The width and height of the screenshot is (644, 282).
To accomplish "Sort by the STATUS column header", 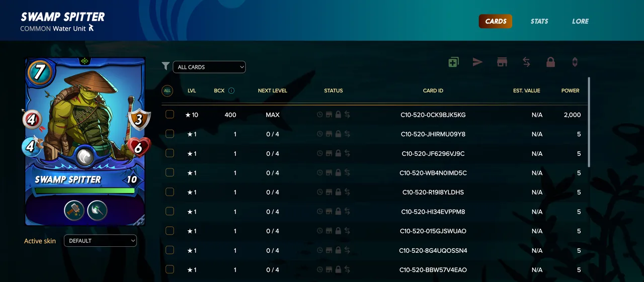I will [x=333, y=91].
